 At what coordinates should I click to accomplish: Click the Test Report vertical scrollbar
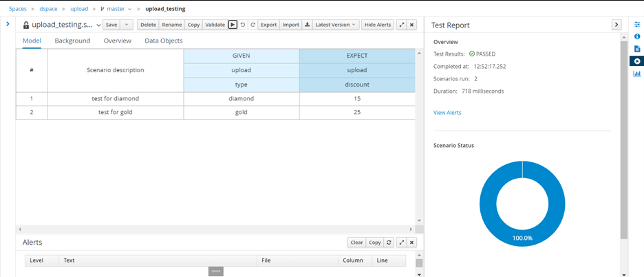point(624,140)
